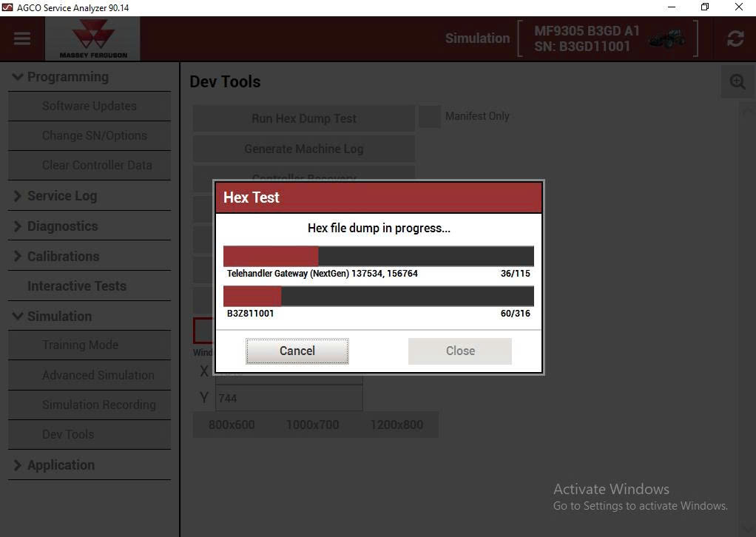The image size is (756, 537).
Task: Collapse the Simulation section chevron
Action: pos(17,317)
